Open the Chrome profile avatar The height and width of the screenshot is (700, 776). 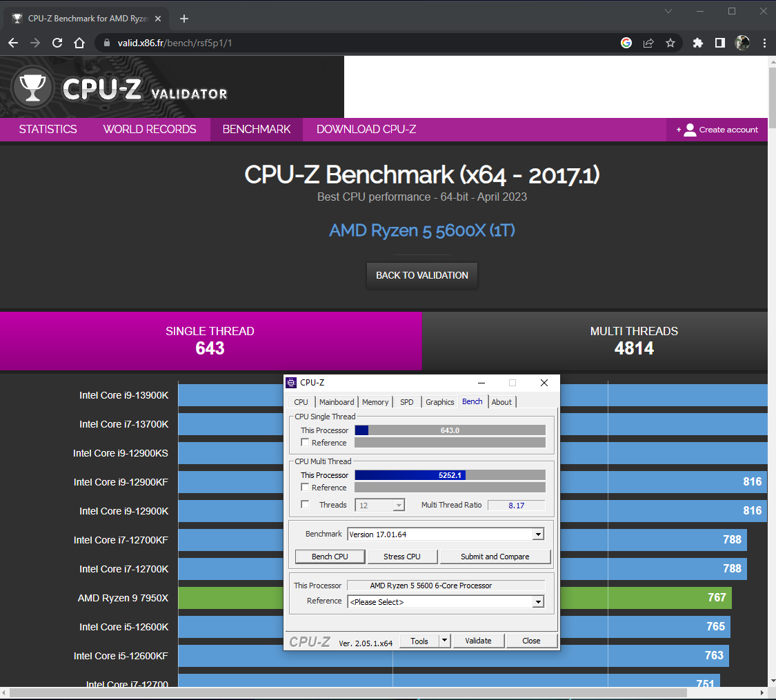click(x=742, y=43)
